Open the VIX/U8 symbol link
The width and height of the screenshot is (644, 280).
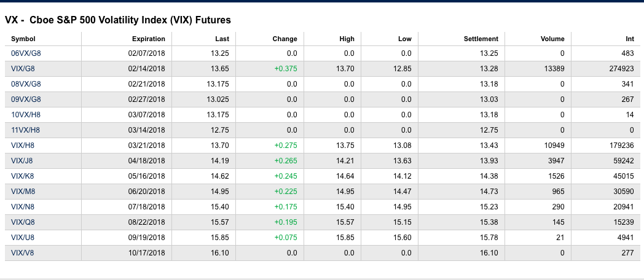(x=23, y=238)
